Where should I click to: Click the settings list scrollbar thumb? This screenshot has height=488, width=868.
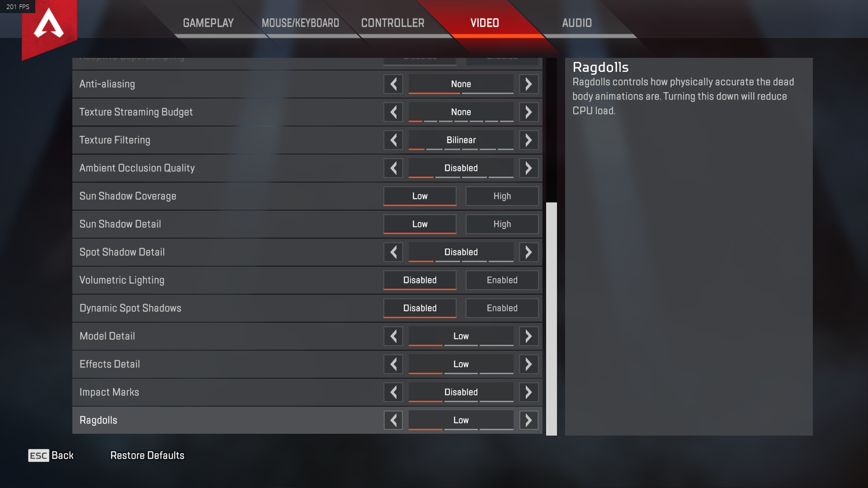(x=552, y=319)
